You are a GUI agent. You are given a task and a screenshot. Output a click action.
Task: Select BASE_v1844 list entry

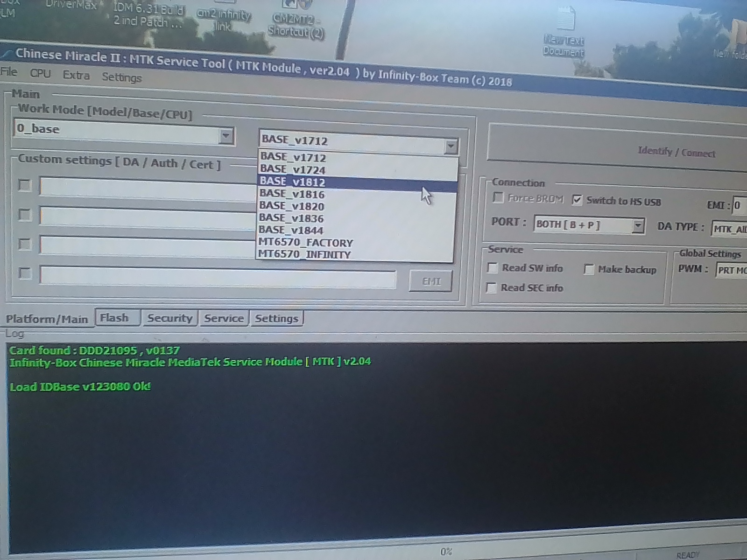(x=356, y=231)
